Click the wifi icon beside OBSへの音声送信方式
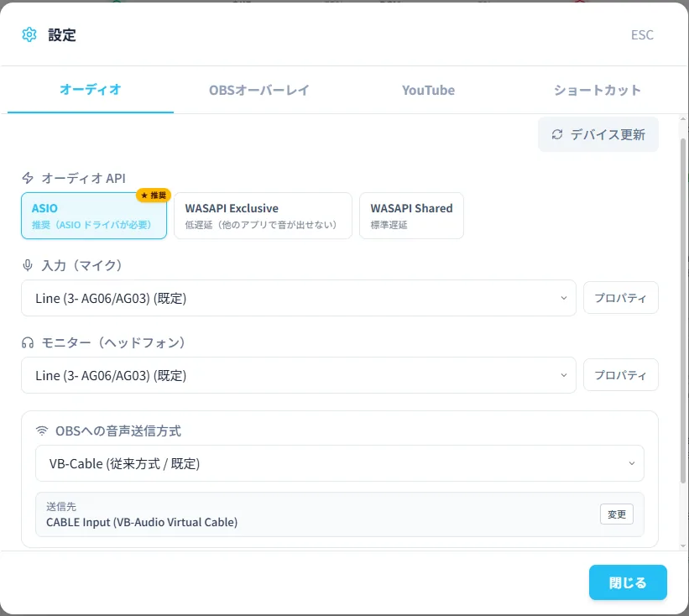This screenshot has height=616, width=689. point(42,431)
